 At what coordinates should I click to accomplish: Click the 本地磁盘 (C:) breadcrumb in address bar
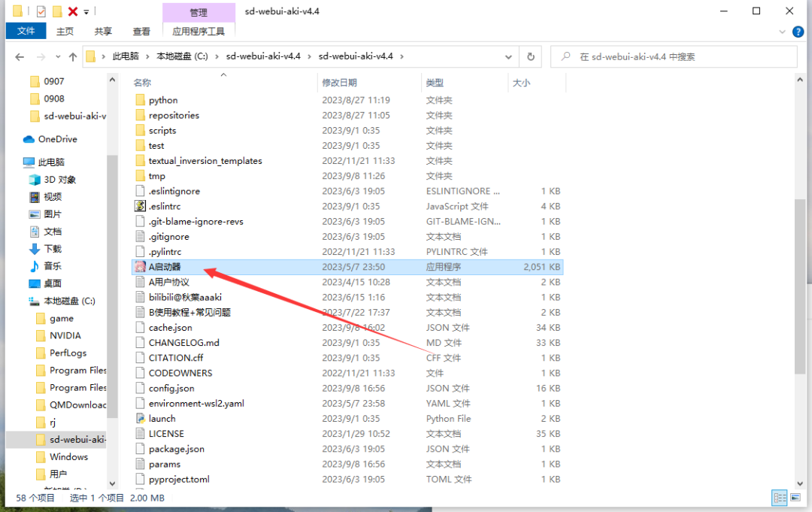point(182,56)
